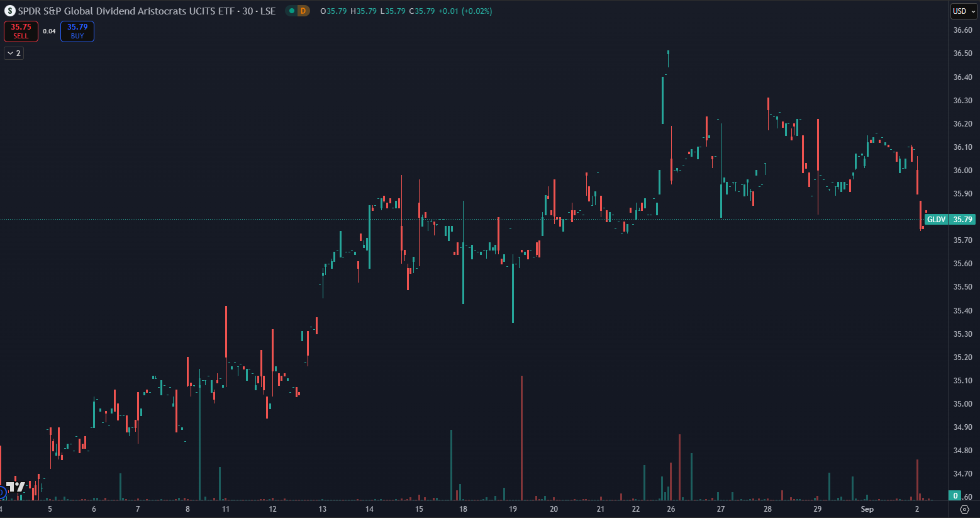
Task: Click the Sep label on time axis
Action: coord(867,509)
